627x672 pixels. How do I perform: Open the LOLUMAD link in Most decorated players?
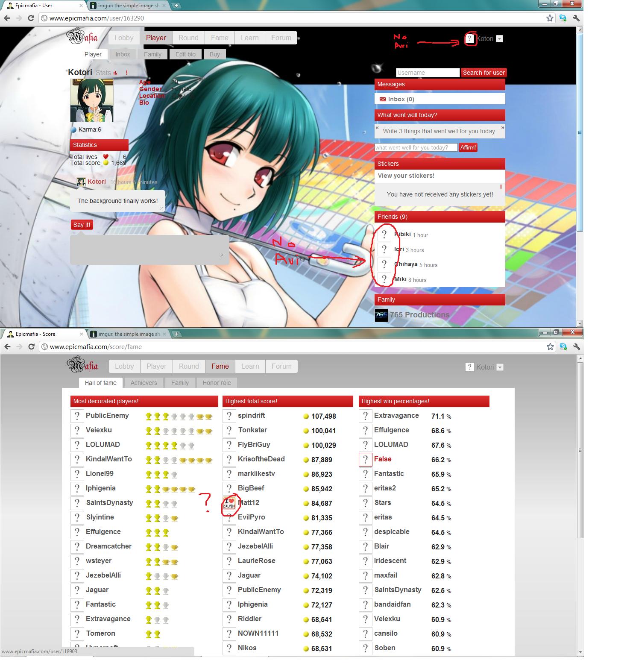click(x=103, y=444)
